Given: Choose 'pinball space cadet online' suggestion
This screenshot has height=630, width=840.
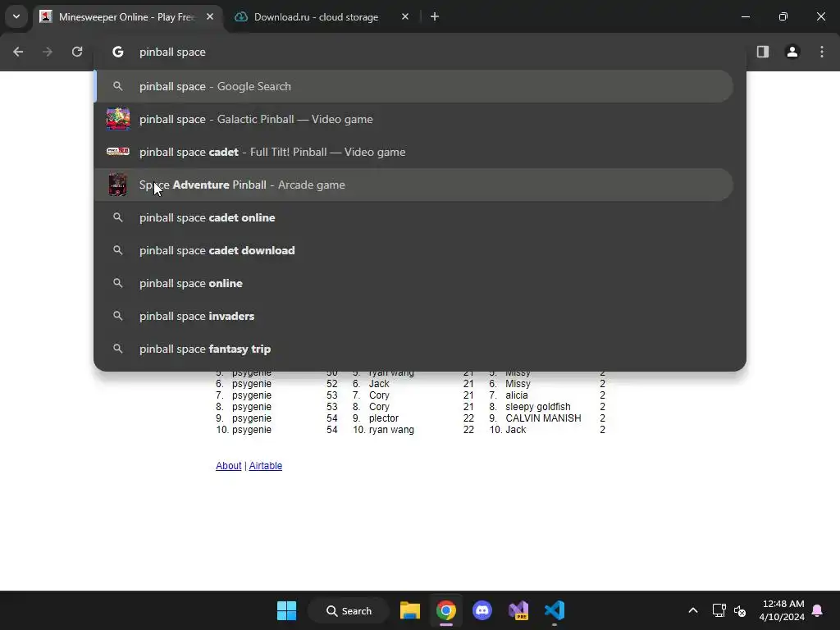Looking at the screenshot, I should 413,217.
